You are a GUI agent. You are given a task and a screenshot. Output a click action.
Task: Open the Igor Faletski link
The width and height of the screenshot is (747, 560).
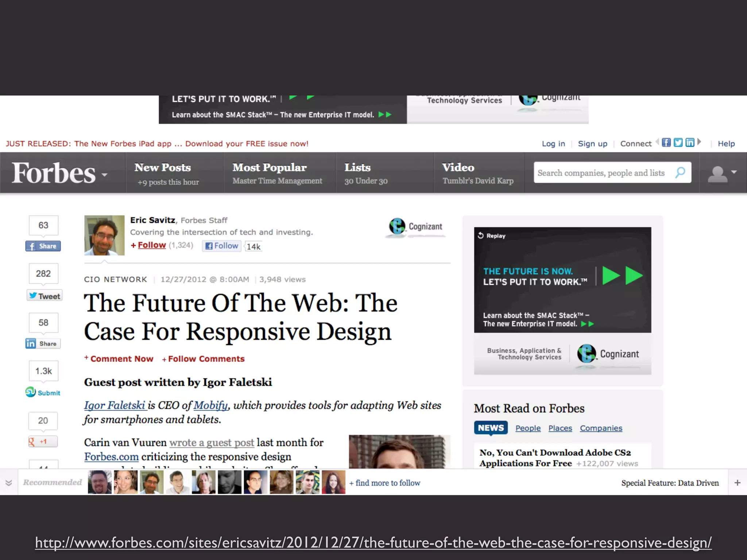click(115, 405)
